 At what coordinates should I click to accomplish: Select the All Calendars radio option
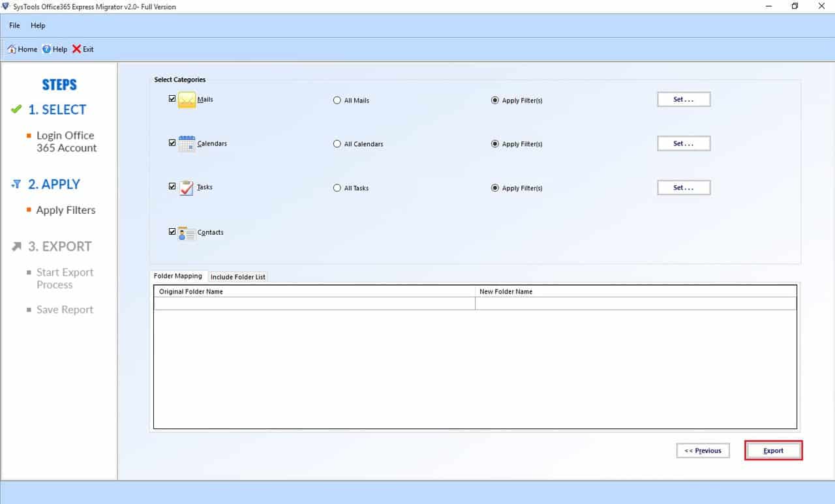[337, 143]
